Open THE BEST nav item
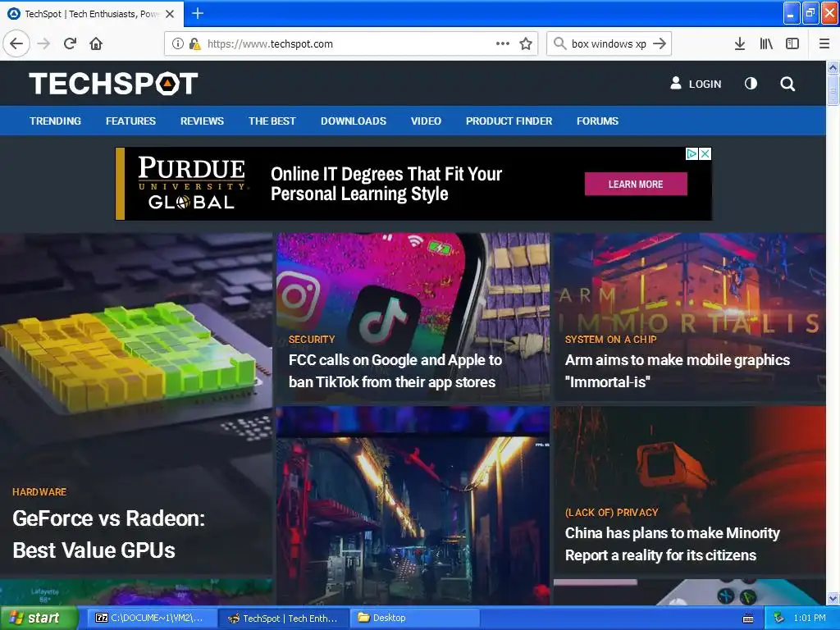The width and height of the screenshot is (840, 630). pos(272,121)
